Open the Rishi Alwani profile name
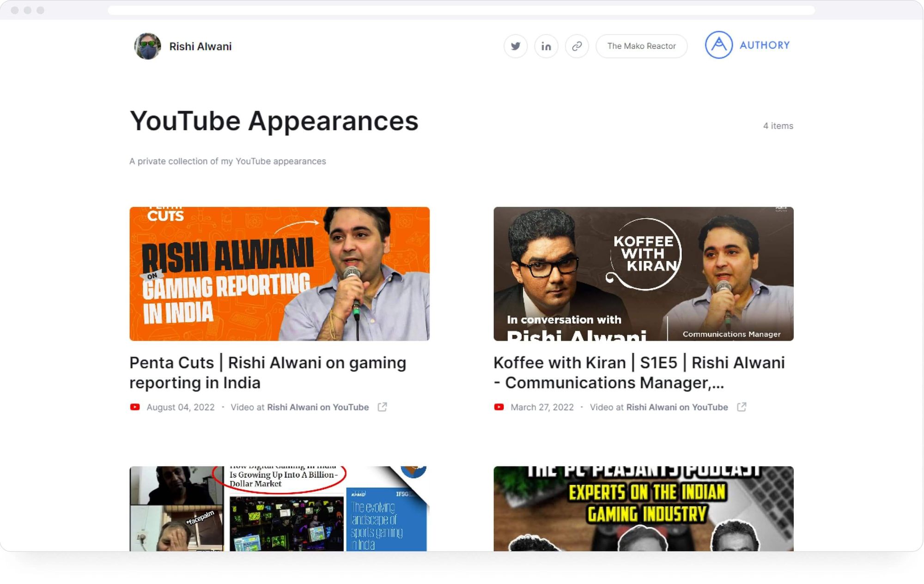 [x=201, y=47]
